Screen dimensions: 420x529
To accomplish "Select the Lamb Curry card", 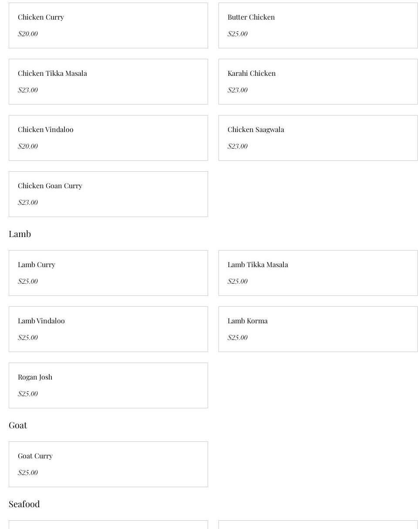I will click(x=108, y=273).
